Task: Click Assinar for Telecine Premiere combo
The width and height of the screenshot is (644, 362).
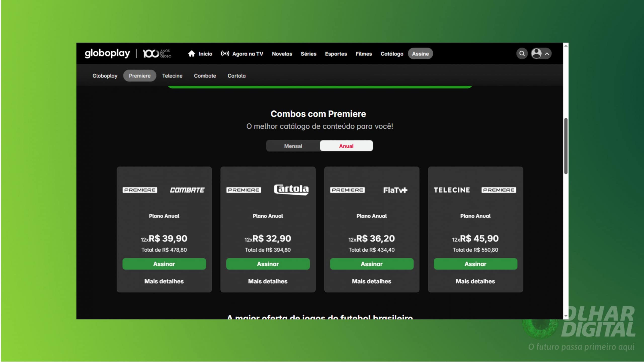Action: pos(475,264)
